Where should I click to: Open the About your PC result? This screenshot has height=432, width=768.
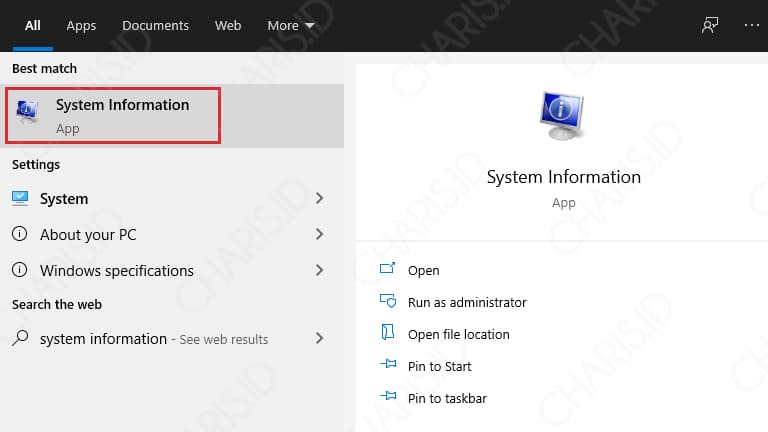click(x=172, y=234)
